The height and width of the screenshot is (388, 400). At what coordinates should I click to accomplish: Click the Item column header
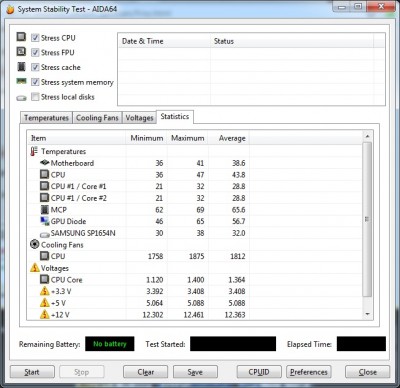pos(76,138)
